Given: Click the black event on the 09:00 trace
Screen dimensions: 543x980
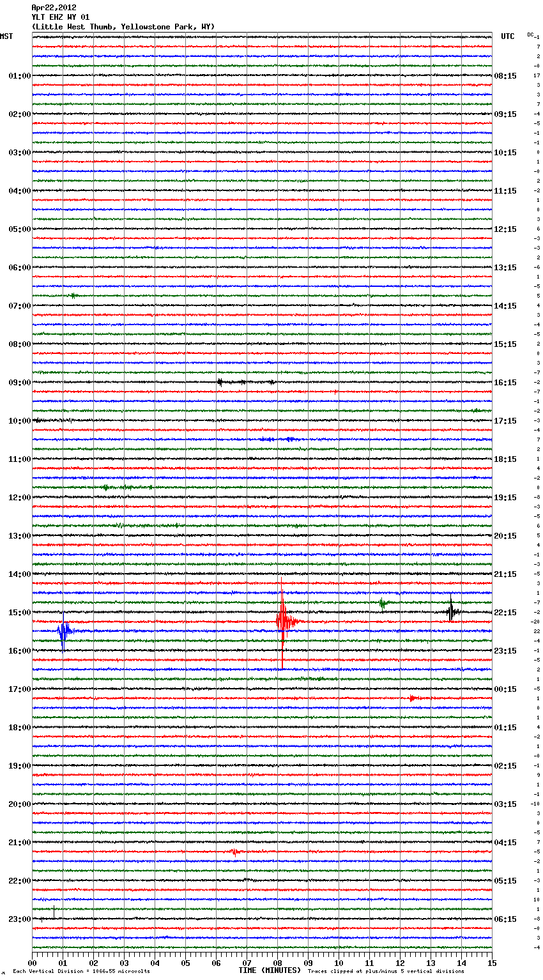Looking at the screenshot, I should 221,382.
